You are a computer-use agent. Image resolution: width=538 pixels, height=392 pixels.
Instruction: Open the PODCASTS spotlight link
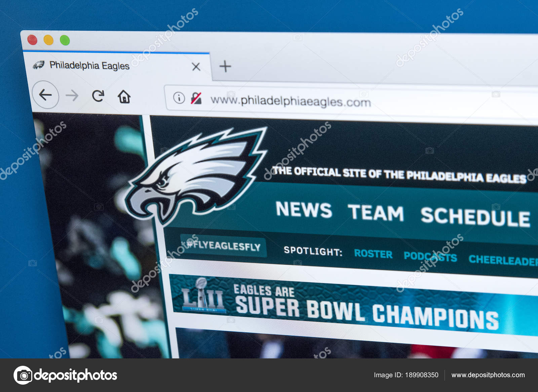pyautogui.click(x=430, y=257)
